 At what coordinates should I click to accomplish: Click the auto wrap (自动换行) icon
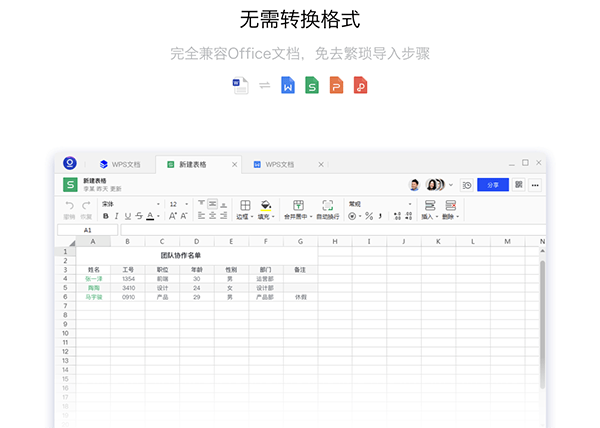coord(327,205)
